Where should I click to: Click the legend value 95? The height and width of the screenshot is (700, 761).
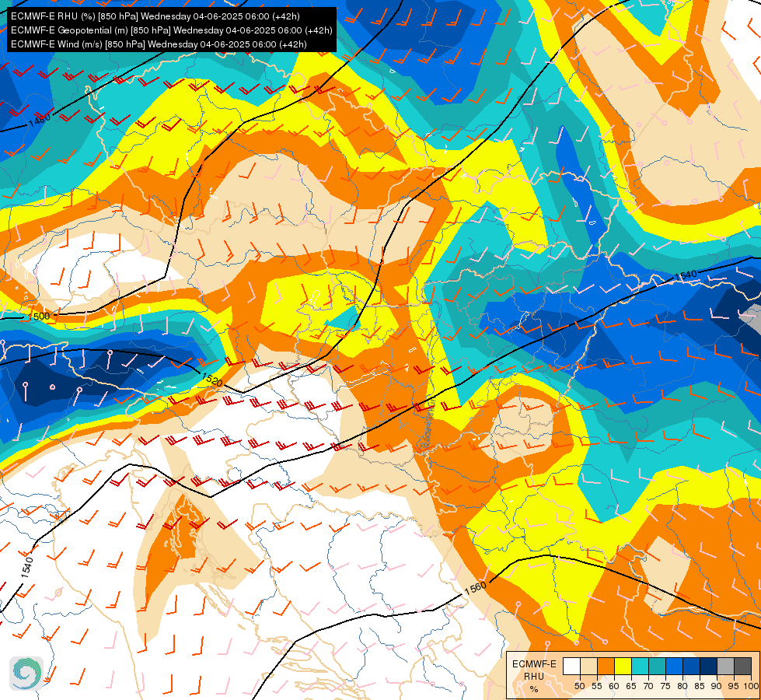point(733,686)
